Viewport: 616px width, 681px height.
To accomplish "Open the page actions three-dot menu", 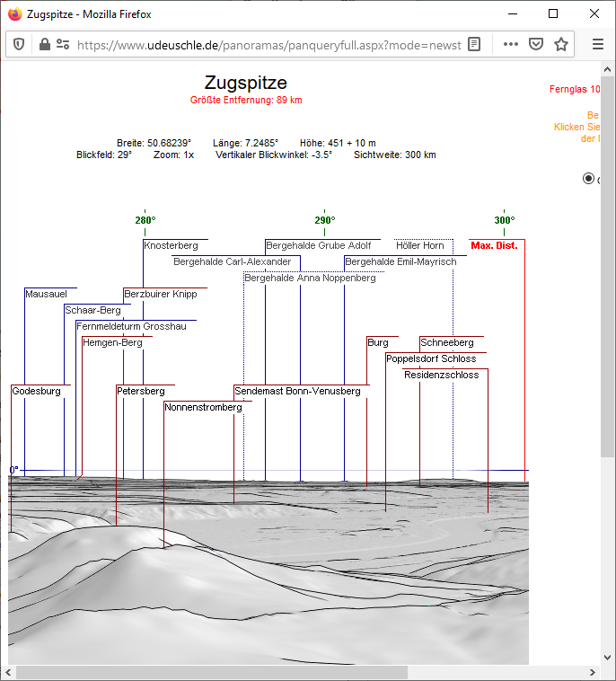I will point(510,44).
